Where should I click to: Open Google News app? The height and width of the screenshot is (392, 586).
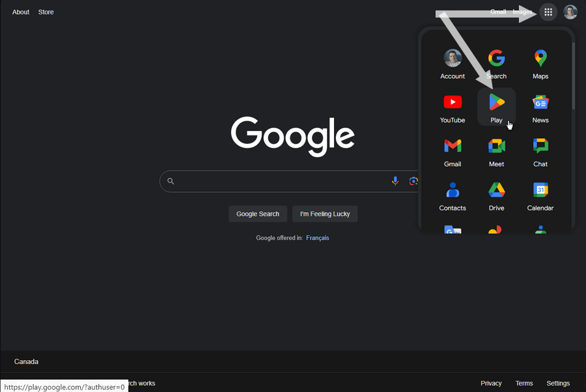coord(540,108)
